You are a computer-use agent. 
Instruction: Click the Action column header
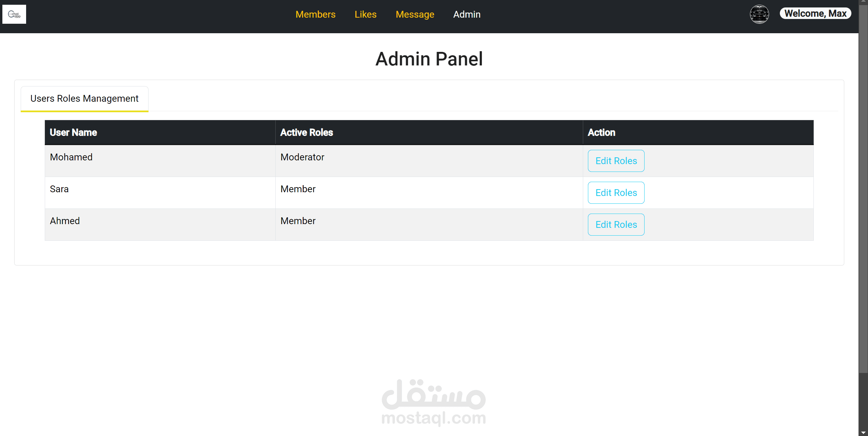tap(601, 132)
